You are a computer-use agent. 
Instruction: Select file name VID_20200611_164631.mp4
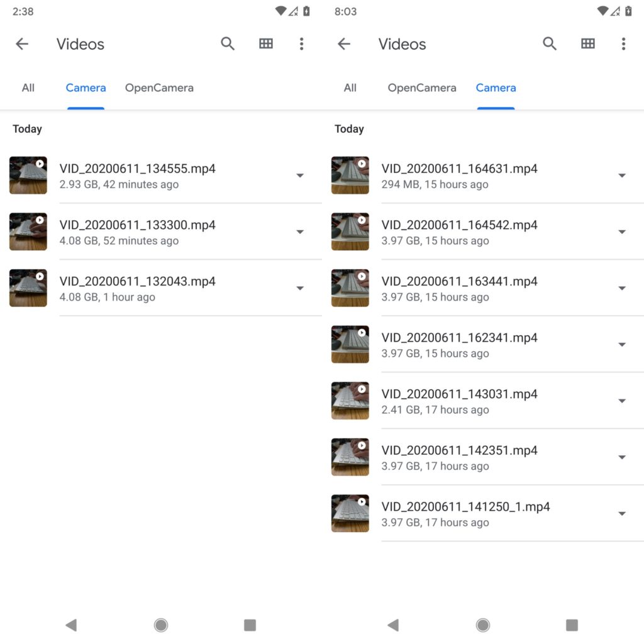(459, 169)
